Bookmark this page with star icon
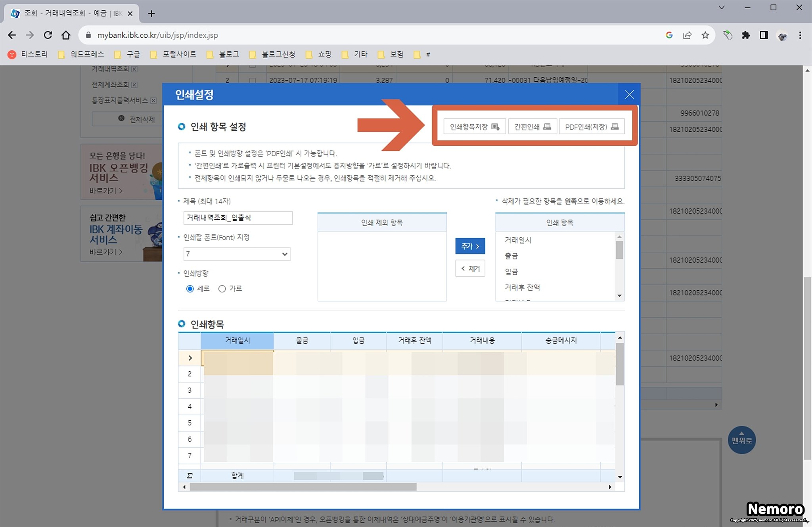The height and width of the screenshot is (527, 812). (705, 35)
